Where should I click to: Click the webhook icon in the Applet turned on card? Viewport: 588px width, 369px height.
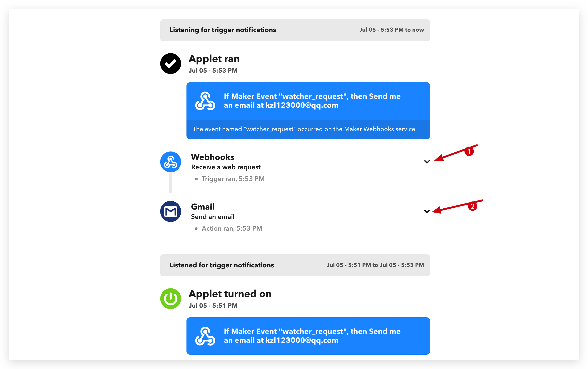pyautogui.click(x=205, y=336)
